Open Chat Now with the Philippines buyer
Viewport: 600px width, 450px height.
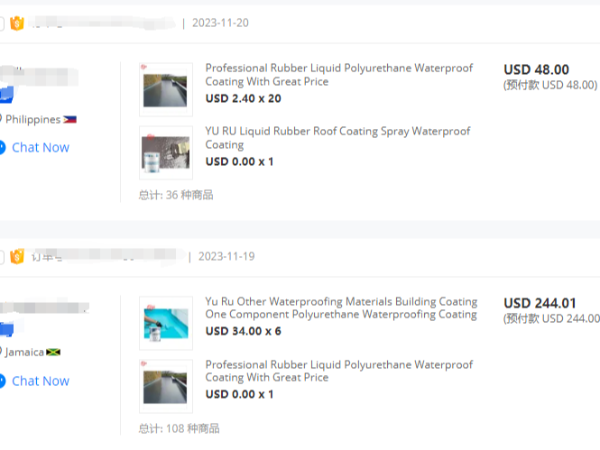[x=41, y=147]
